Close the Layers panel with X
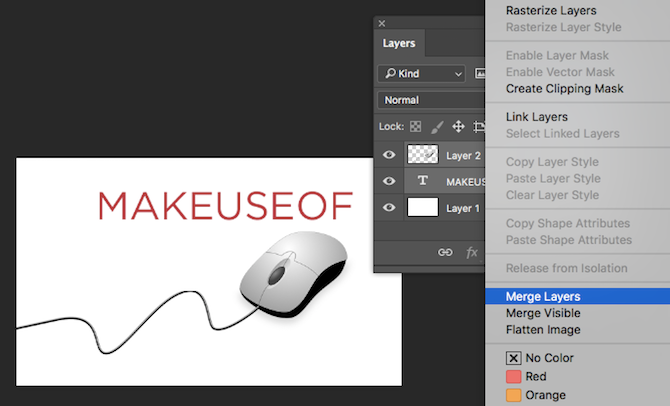The height and width of the screenshot is (406, 670). [x=382, y=24]
